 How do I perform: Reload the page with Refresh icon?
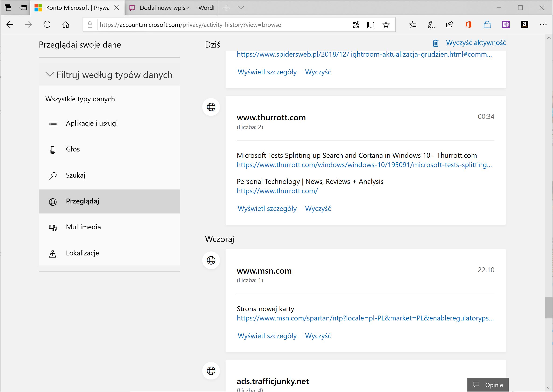(x=47, y=25)
